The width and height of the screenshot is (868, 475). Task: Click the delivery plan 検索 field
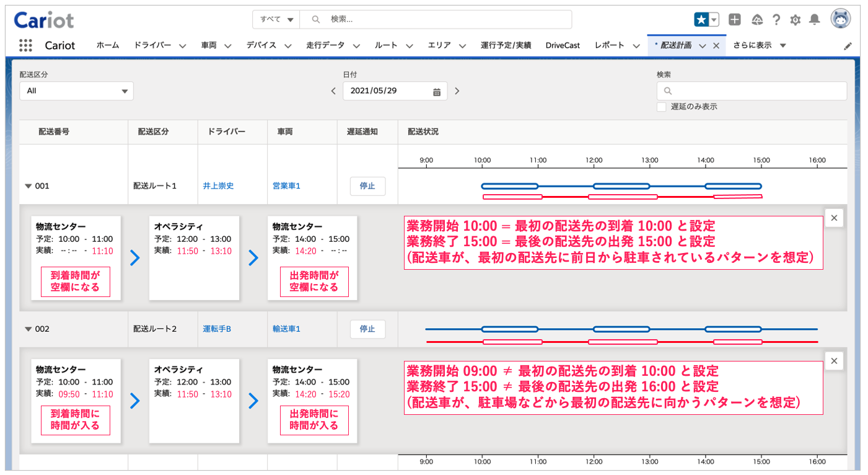[x=752, y=91]
